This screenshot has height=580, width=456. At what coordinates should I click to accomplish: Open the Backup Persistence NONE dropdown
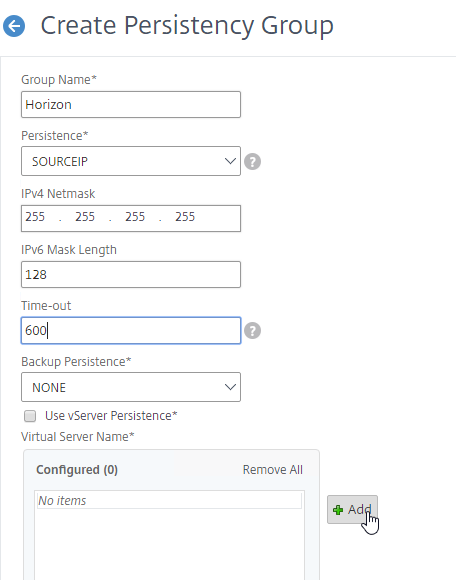coord(131,387)
